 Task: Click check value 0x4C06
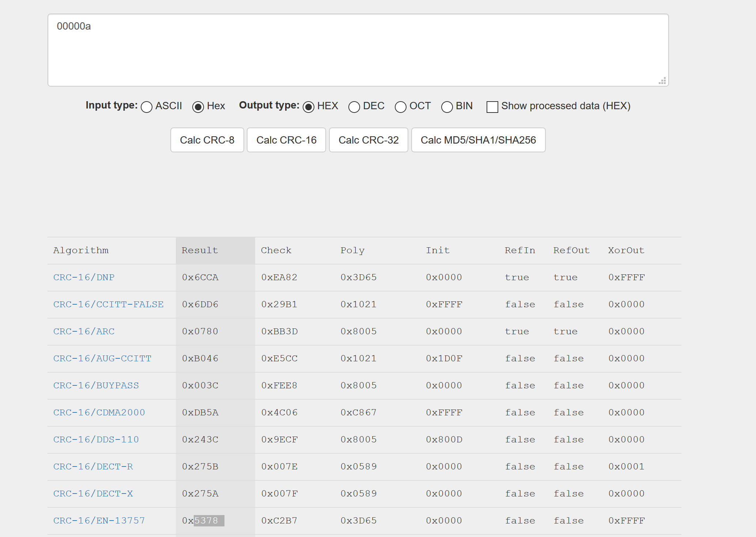point(279,412)
